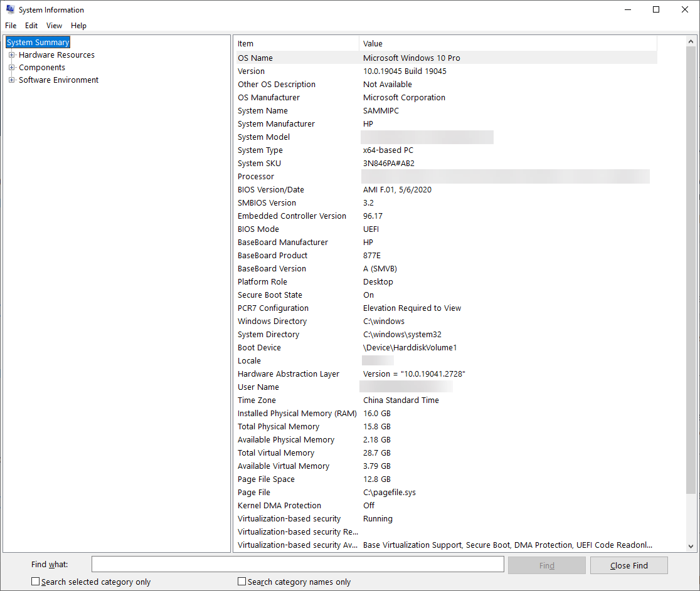The image size is (700, 591).
Task: Select the OS Name row
Action: pos(447,58)
